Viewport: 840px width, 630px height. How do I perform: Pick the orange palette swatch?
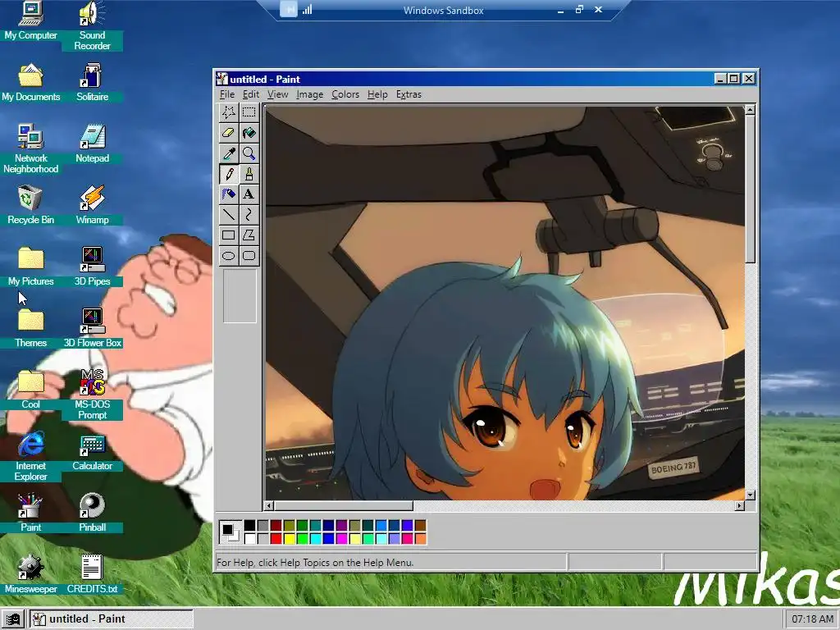click(x=421, y=538)
